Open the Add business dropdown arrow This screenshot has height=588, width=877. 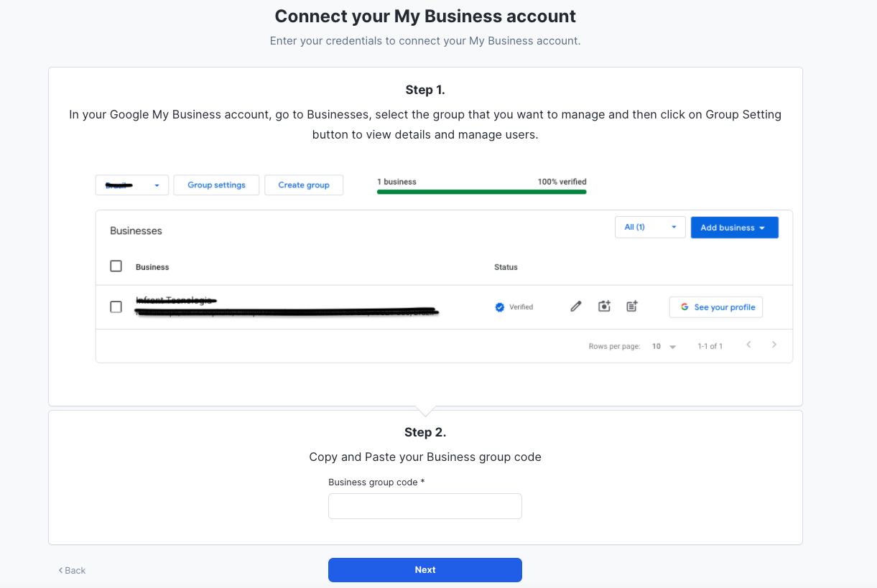[762, 228]
